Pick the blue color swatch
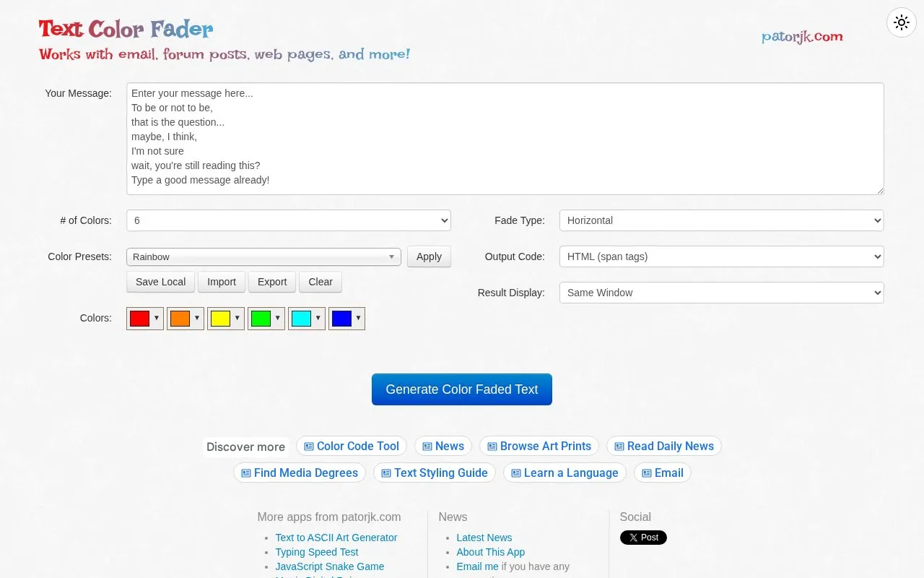This screenshot has height=578, width=924. coord(341,319)
